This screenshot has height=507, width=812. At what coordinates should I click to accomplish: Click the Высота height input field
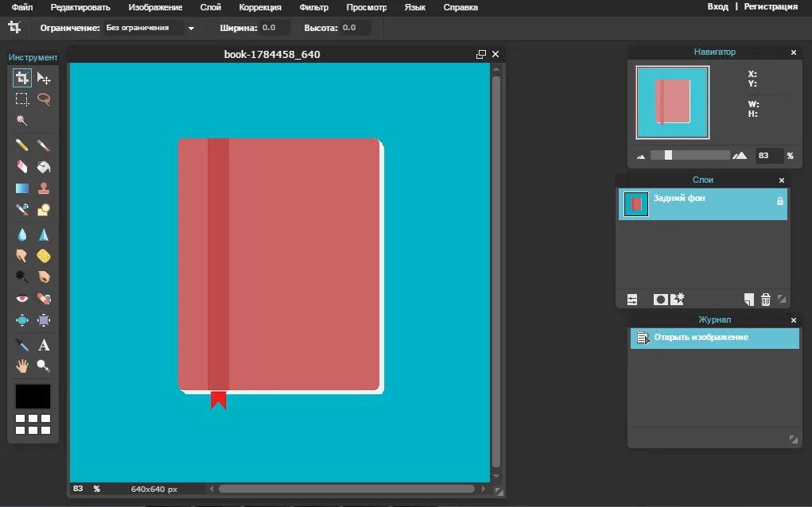click(x=355, y=28)
